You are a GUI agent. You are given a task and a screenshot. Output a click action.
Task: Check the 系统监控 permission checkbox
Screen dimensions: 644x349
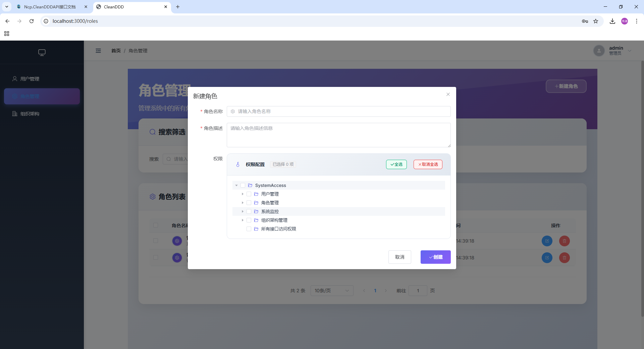(x=249, y=211)
